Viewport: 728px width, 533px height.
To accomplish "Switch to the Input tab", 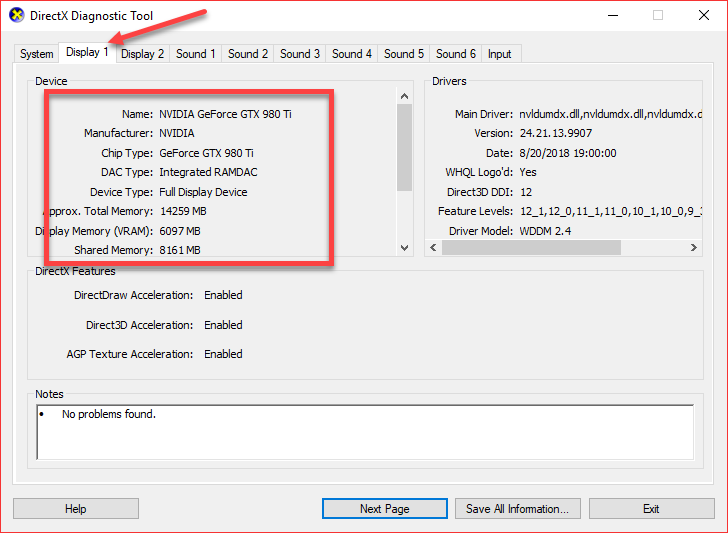I will click(x=500, y=54).
